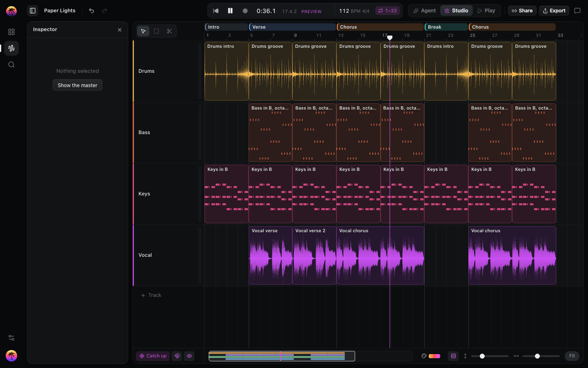This screenshot has width=588, height=368.
Task: Close the Inspector panel
Action: [120, 30]
